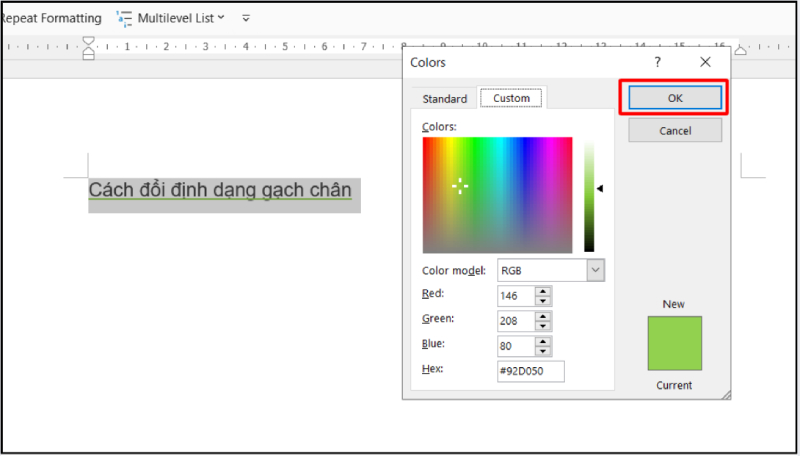Increase the Blue value with up arrow
The image size is (800, 456).
pos(542,341)
